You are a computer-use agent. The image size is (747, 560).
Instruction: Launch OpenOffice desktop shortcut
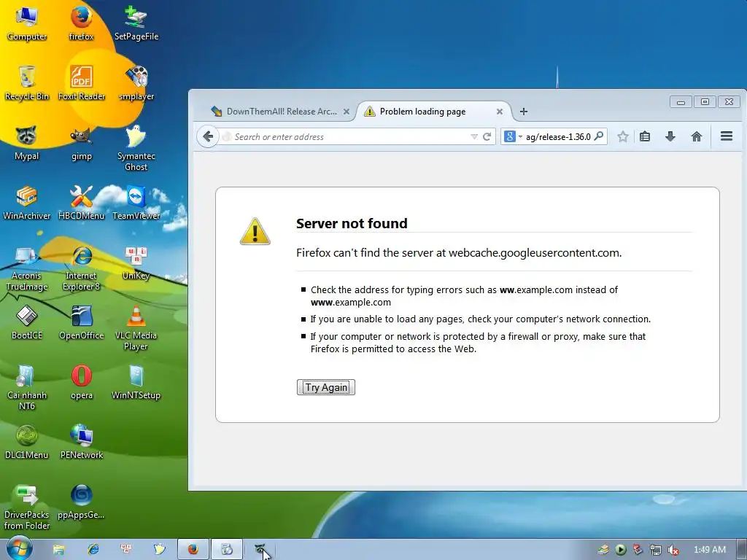pos(82,322)
